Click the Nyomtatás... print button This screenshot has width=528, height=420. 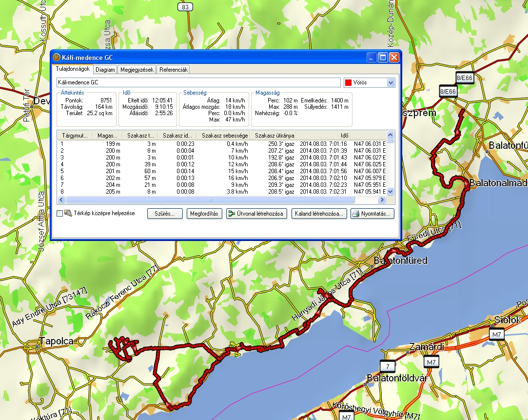pos(372,214)
